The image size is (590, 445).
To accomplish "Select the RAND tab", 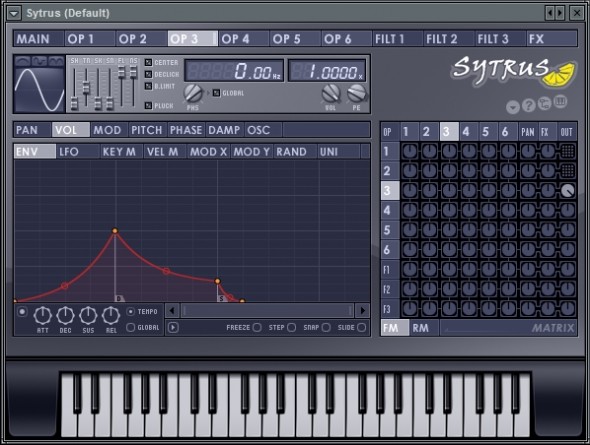I will [296, 152].
